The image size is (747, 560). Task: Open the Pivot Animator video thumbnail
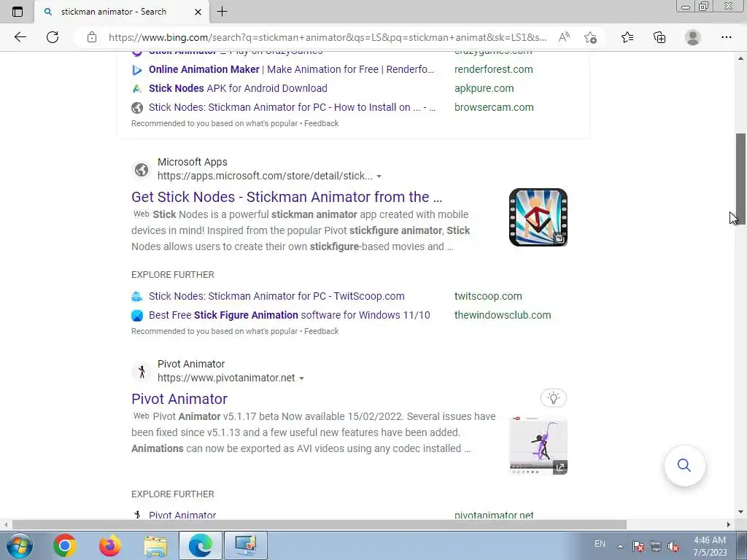coord(538,446)
